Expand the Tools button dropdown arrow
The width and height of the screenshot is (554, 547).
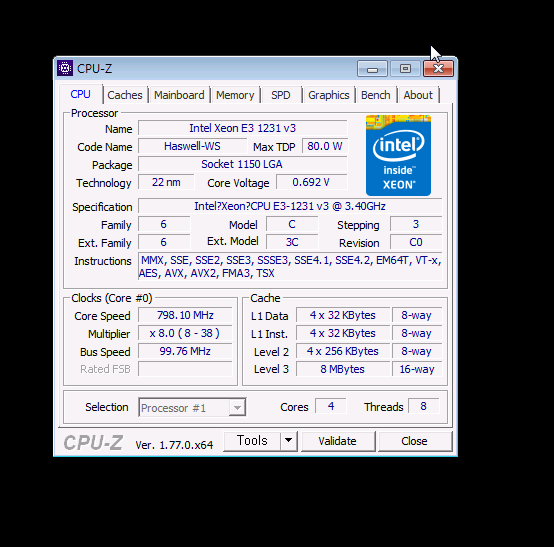tap(289, 441)
